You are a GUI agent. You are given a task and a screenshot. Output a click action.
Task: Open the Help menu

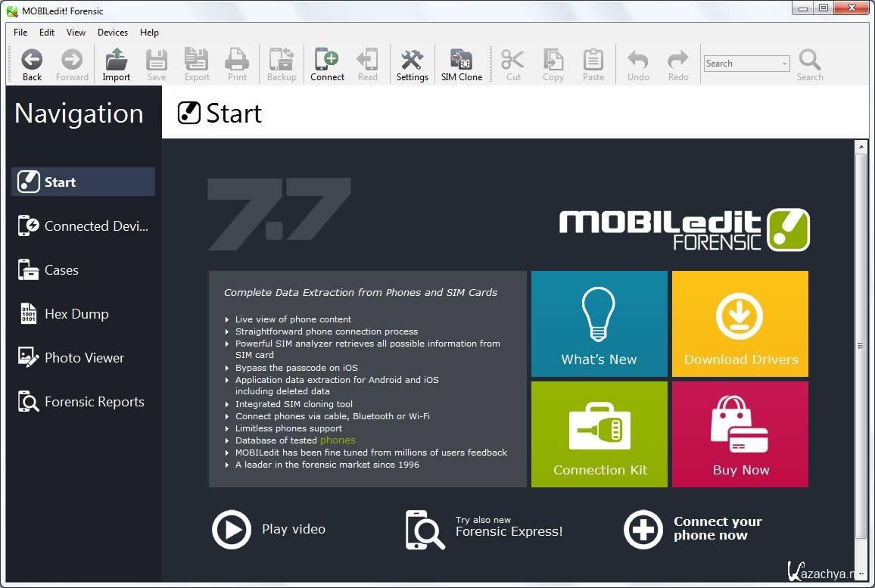coord(150,33)
